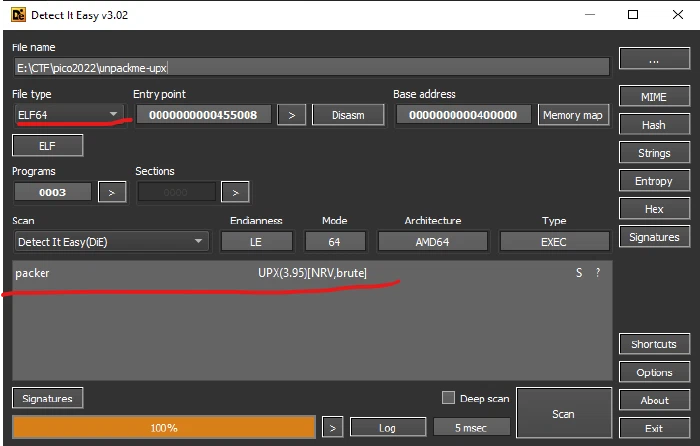Image resolution: width=700 pixels, height=446 pixels.
Task: Click the Entry point address field
Action: pyautogui.click(x=203, y=115)
